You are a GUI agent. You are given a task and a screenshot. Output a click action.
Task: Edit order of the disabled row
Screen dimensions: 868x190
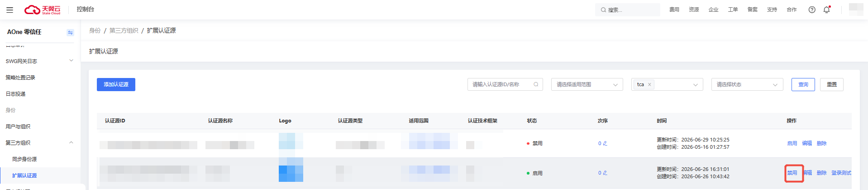pyautogui.click(x=605, y=143)
